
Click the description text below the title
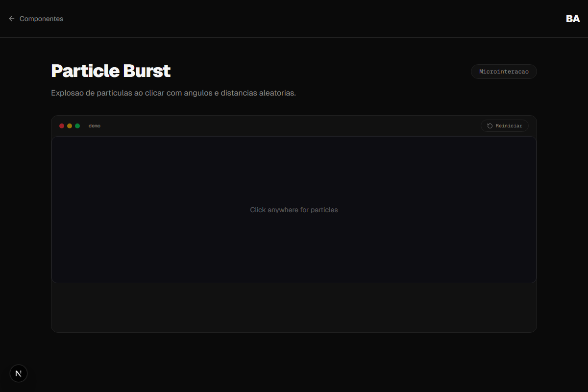pyautogui.click(x=173, y=93)
